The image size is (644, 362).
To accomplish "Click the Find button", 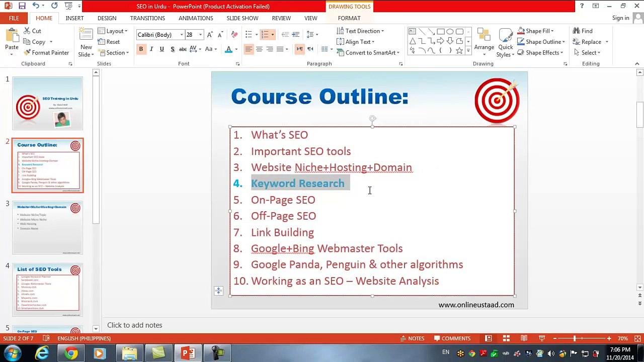I will 583,31.
